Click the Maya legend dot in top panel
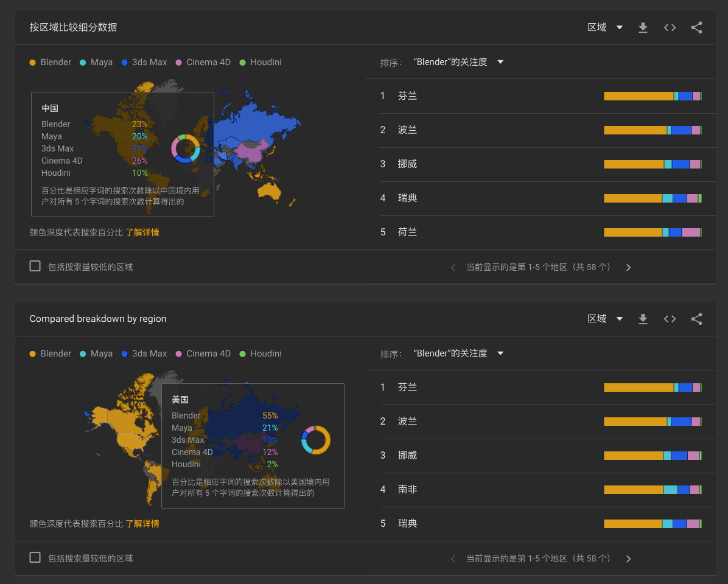The height and width of the screenshot is (584, 728). tap(83, 63)
